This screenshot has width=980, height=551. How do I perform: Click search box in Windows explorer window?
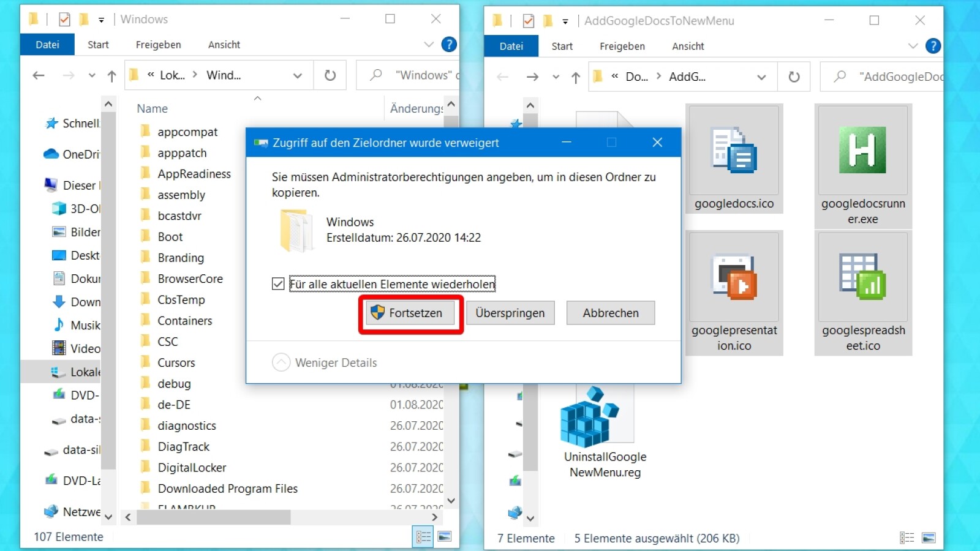click(x=407, y=75)
